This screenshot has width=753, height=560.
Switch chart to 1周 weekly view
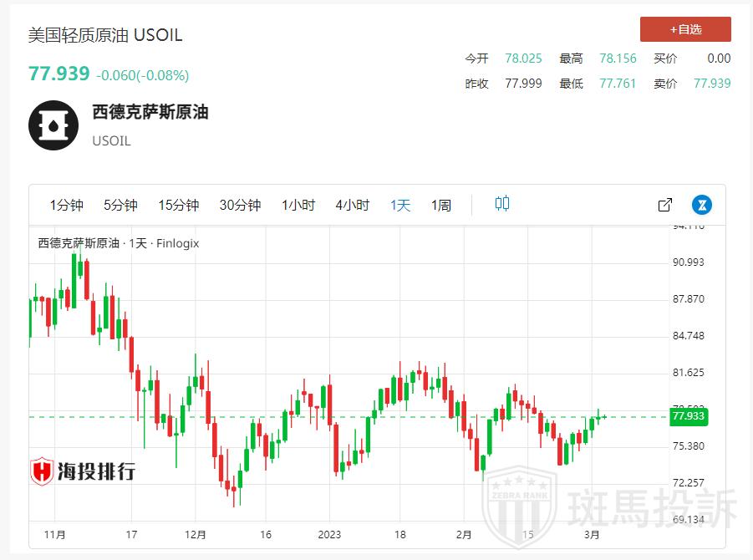tap(440, 205)
